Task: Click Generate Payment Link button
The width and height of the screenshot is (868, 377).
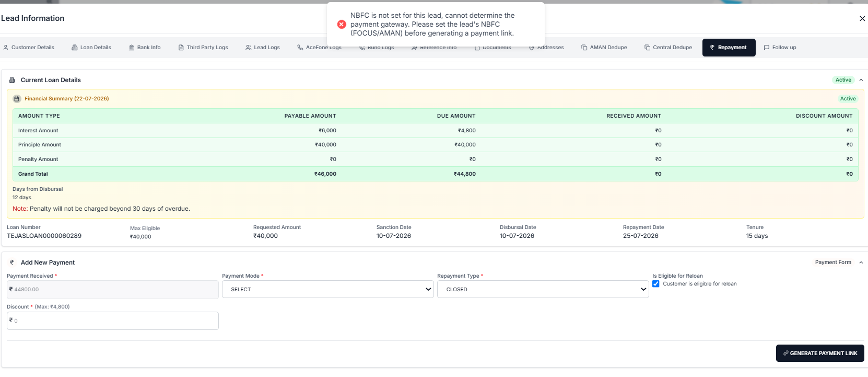Action: point(820,353)
